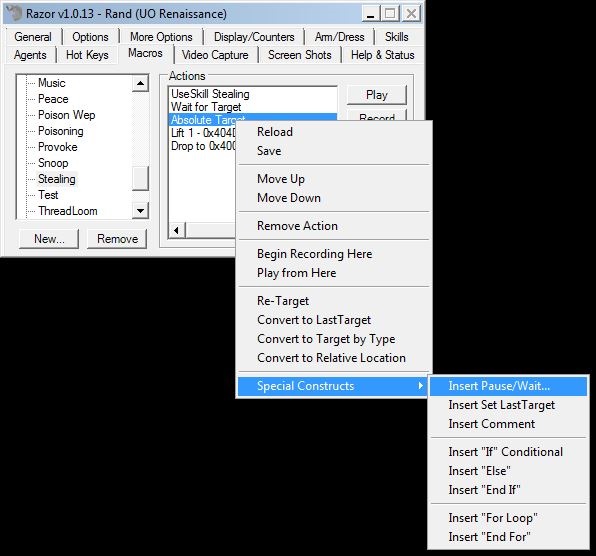The height and width of the screenshot is (556, 596).
Task: Choose Save from the context menu
Action: tap(334, 150)
